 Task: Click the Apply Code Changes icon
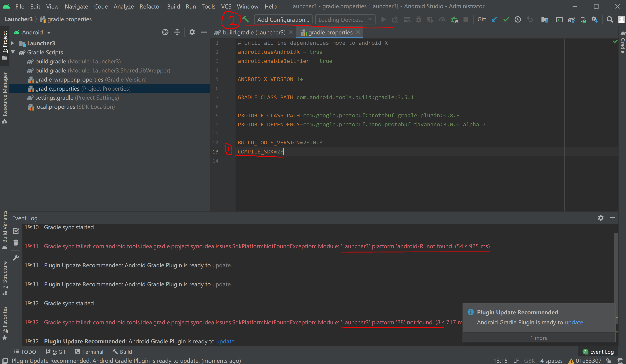coord(407,19)
